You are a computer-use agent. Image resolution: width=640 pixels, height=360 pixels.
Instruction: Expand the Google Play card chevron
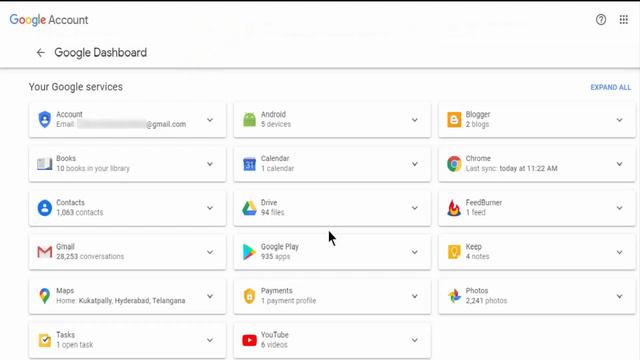coord(415,252)
